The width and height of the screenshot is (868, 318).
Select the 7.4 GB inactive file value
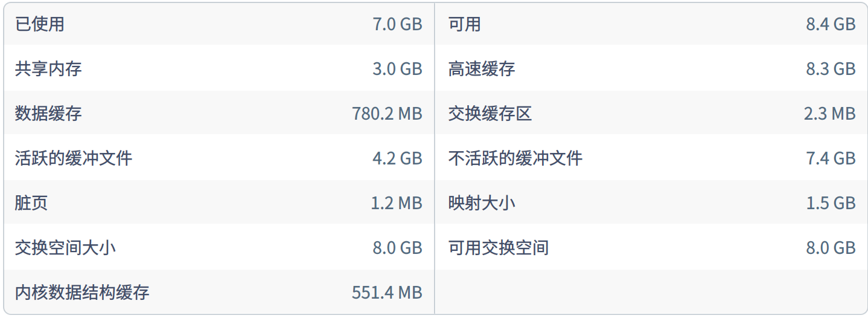coord(831,158)
